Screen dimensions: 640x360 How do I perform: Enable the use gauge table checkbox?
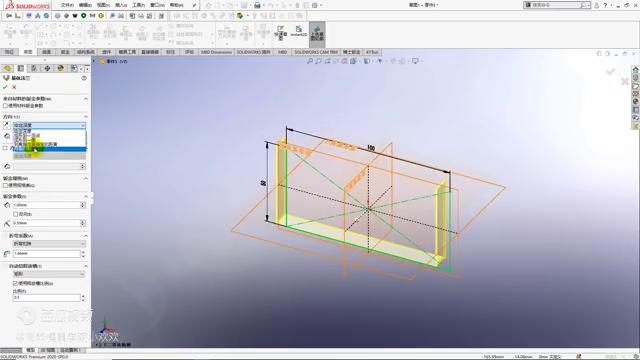(5, 185)
